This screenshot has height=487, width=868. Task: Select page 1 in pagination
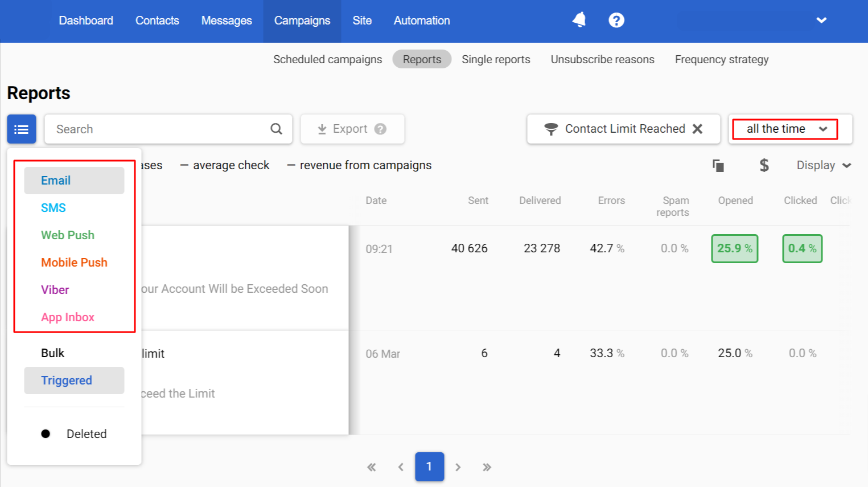430,467
